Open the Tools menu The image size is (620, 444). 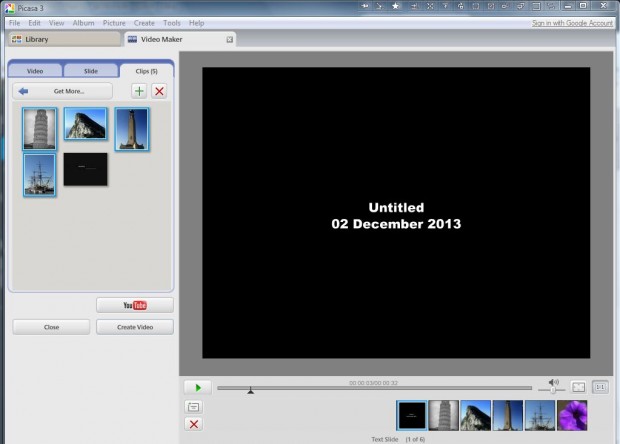[172, 22]
